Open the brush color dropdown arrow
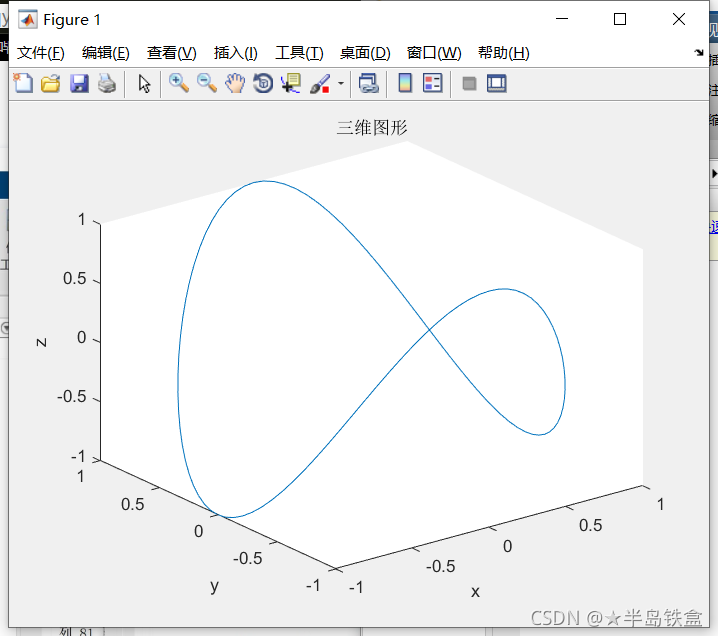 [x=341, y=84]
